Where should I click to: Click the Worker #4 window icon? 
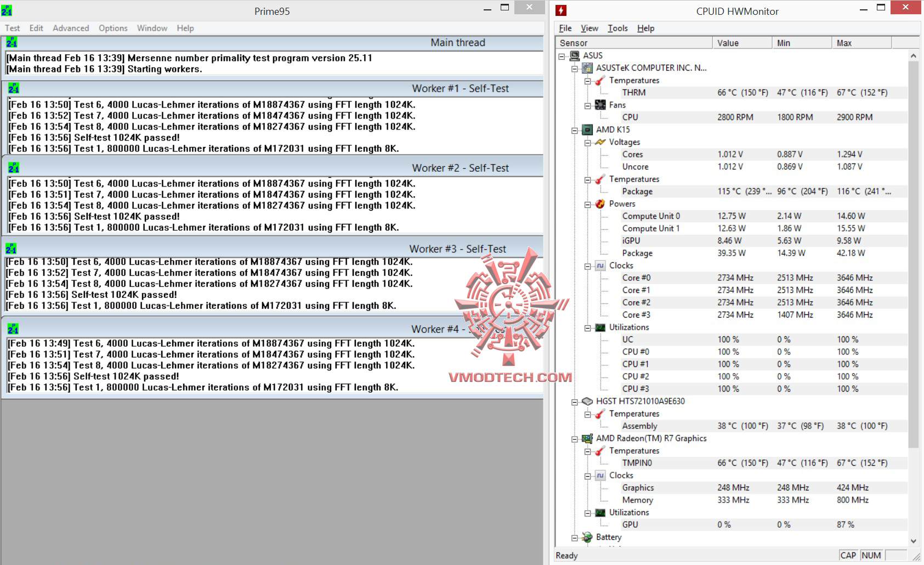tap(13, 329)
